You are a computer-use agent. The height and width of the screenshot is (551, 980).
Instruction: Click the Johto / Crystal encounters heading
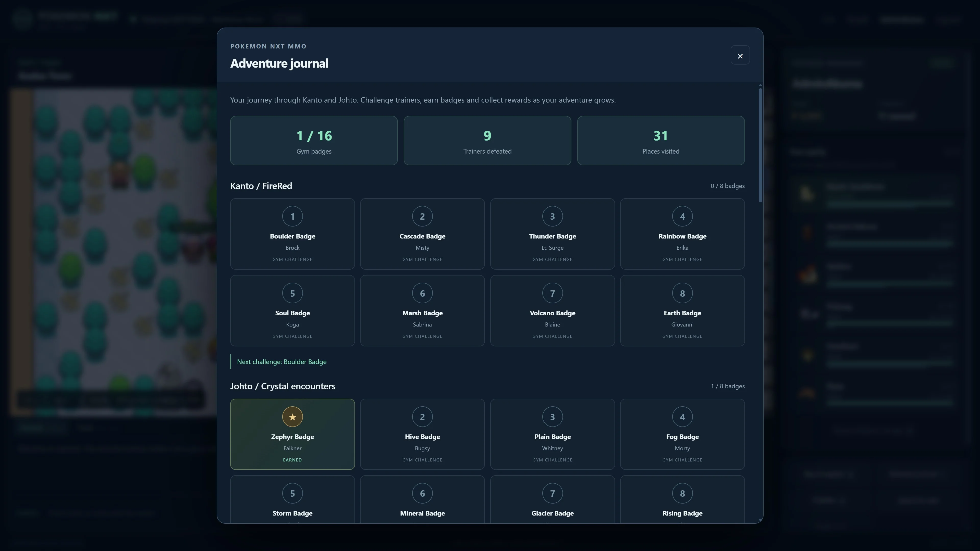(283, 386)
